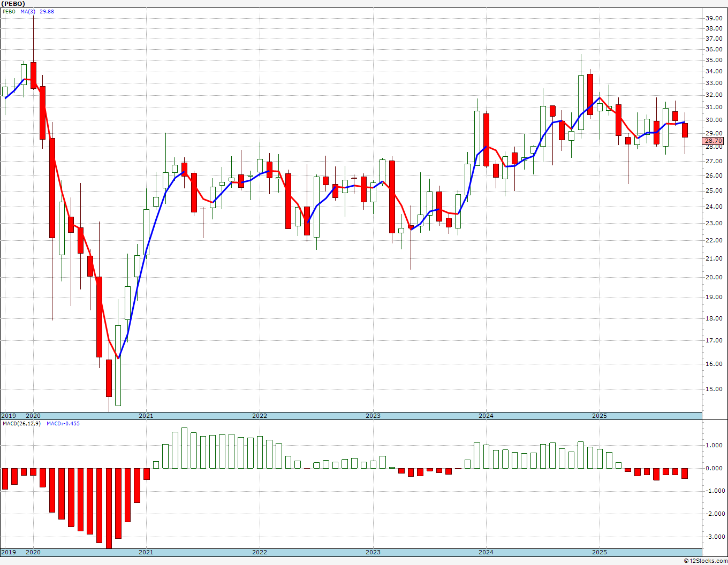Screen dimensions: 728x565
Task: Click 2019 on the price chart time axis
Action: (8, 416)
